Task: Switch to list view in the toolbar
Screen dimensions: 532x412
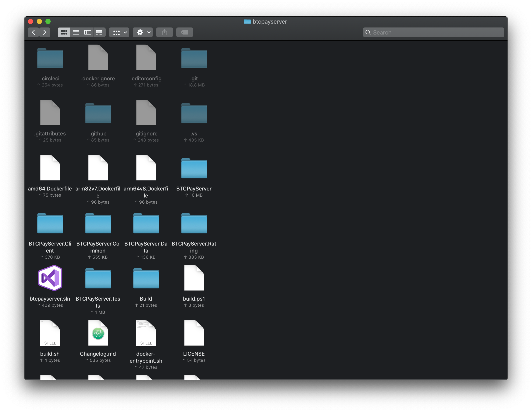Action: point(76,32)
